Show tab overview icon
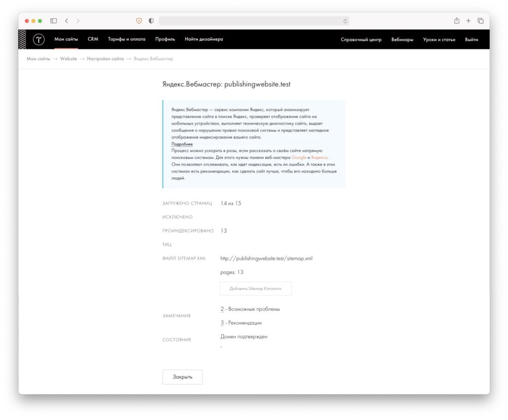 [x=480, y=21]
